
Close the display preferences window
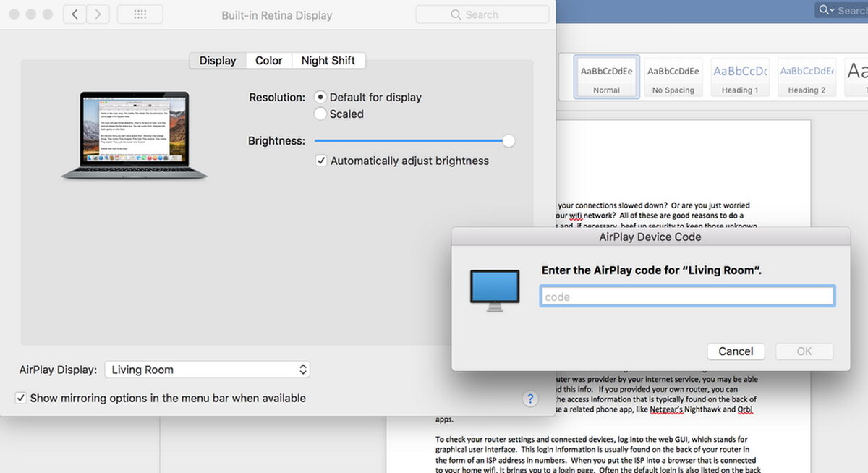click(x=15, y=14)
